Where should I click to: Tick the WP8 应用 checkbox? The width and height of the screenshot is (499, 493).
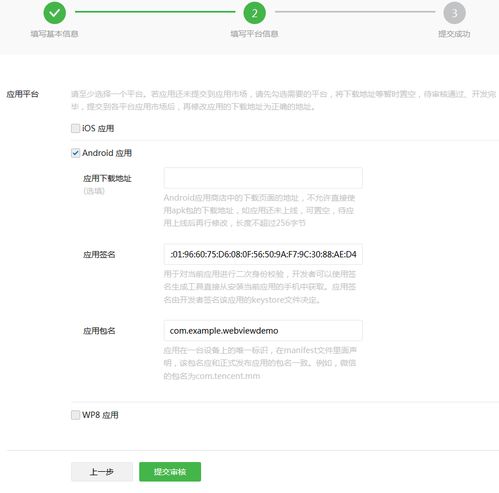(x=75, y=415)
